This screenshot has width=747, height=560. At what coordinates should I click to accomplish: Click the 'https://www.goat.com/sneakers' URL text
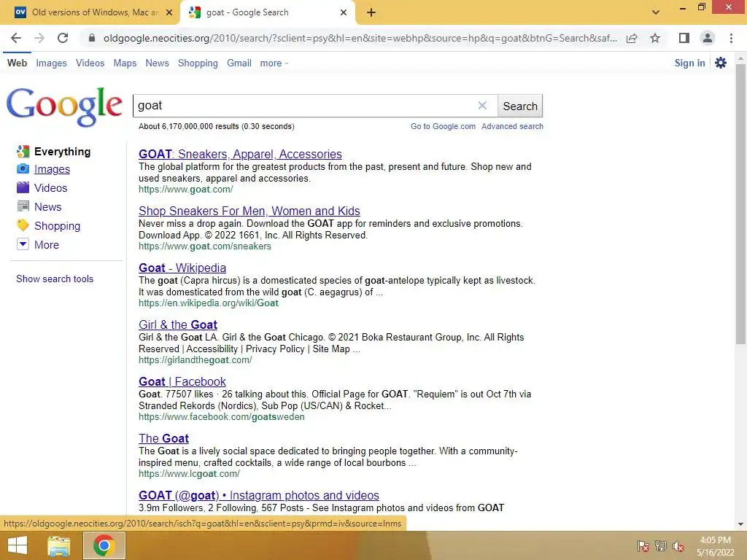205,246
